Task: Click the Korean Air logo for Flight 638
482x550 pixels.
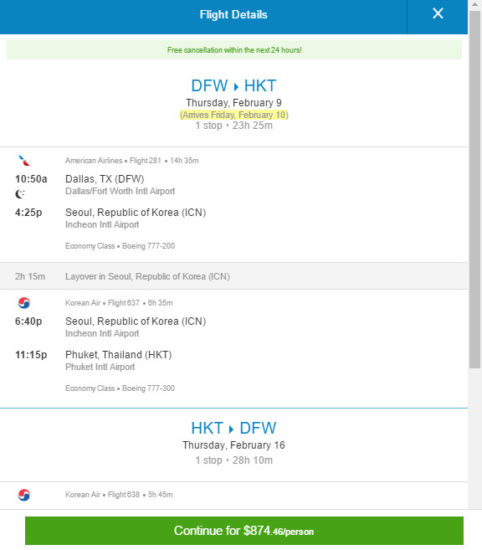Action: click(24, 495)
